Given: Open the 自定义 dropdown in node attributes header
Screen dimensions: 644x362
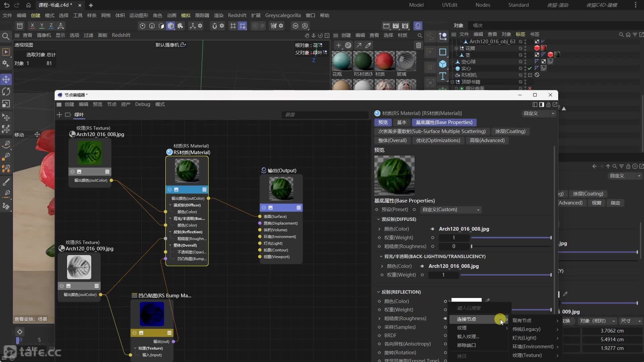Looking at the screenshot, I should click(x=539, y=113).
